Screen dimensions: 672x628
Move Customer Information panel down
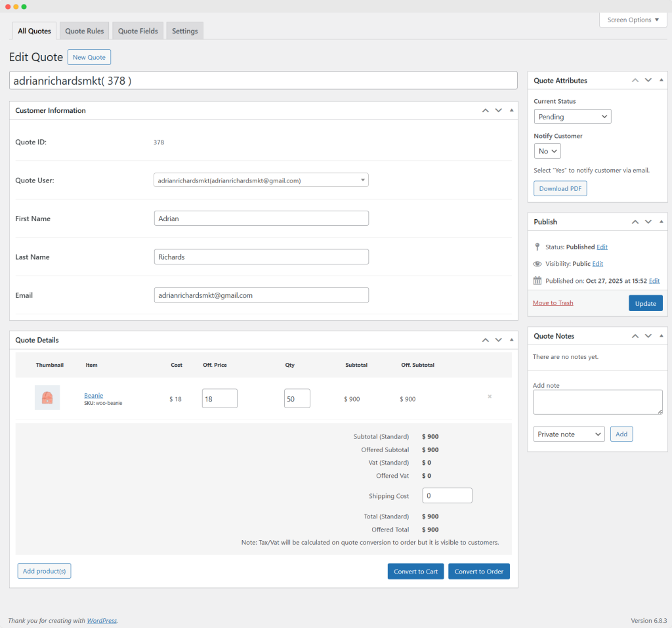point(498,110)
